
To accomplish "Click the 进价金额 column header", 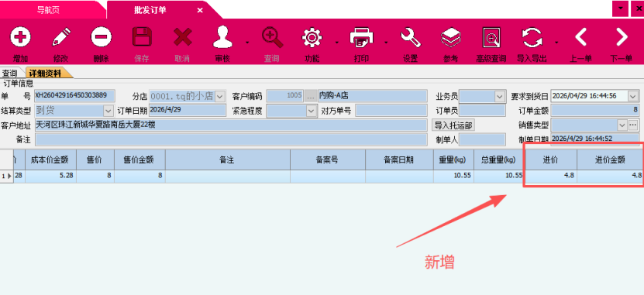I will pos(611,160).
